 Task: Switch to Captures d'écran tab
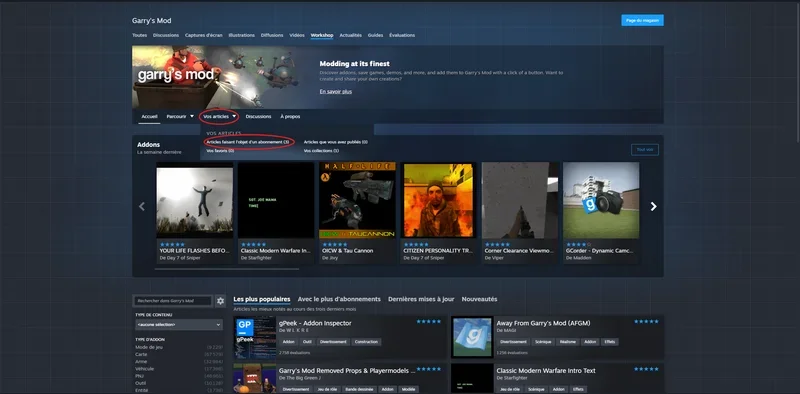(204, 35)
